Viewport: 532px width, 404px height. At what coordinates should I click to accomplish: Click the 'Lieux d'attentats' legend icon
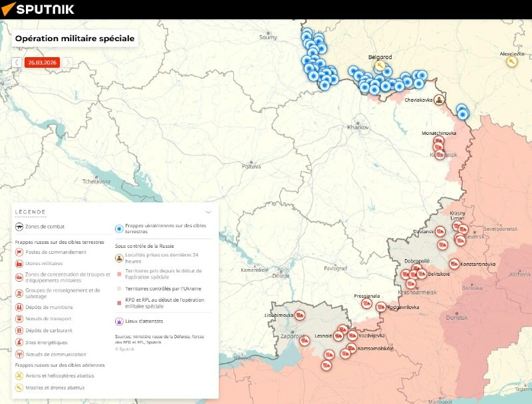tap(119, 322)
